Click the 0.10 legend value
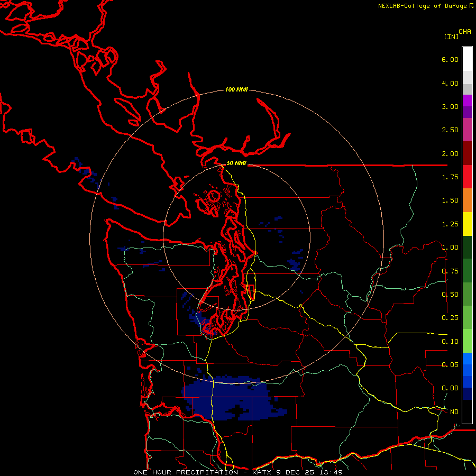This screenshot has width=476, height=476. [450, 342]
